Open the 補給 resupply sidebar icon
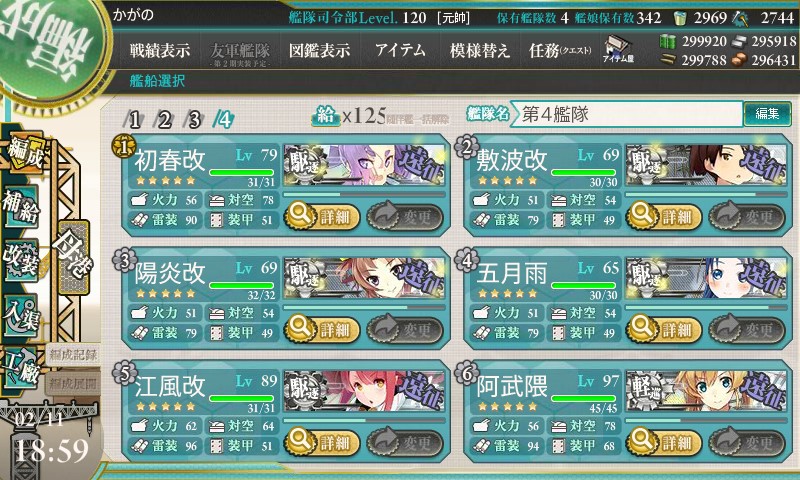 coord(22,206)
